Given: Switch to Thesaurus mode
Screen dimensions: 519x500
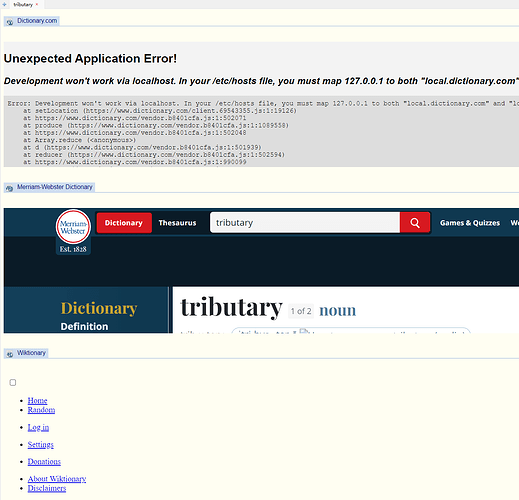Looking at the screenshot, I should [177, 223].
